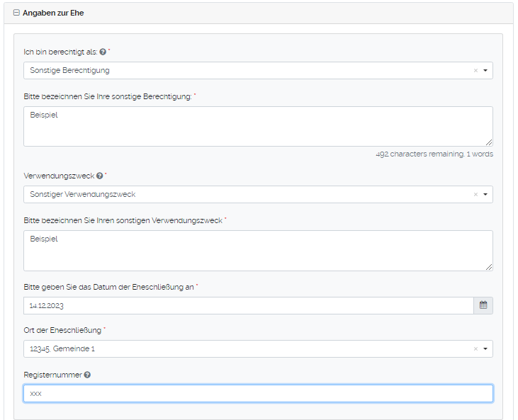Screen dimensions: 518x420
Task: Open the Sonstige Berechtigung dropdown arrow
Action: [485, 71]
